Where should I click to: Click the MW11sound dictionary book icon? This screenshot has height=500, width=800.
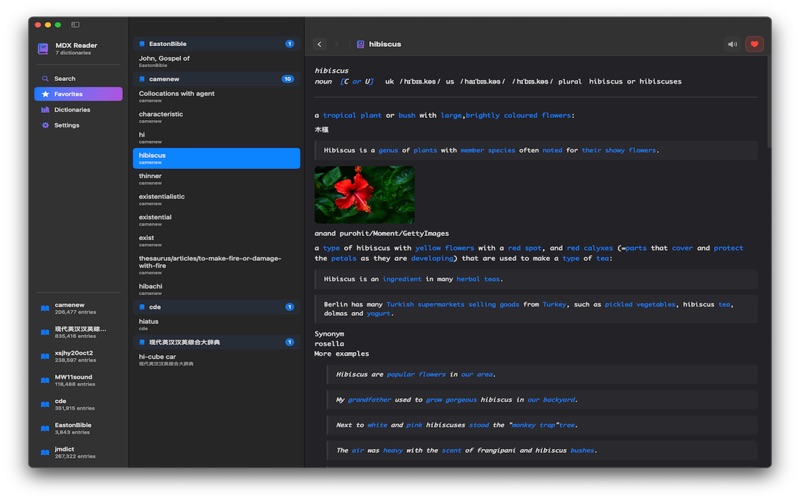coord(45,380)
